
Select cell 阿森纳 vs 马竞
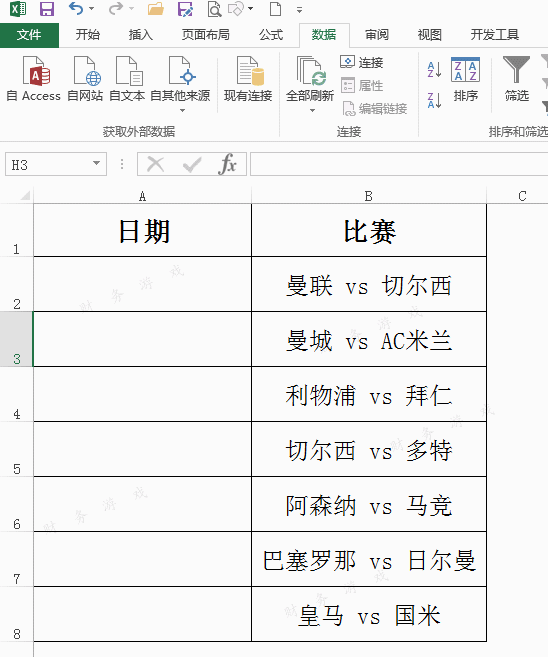369,504
